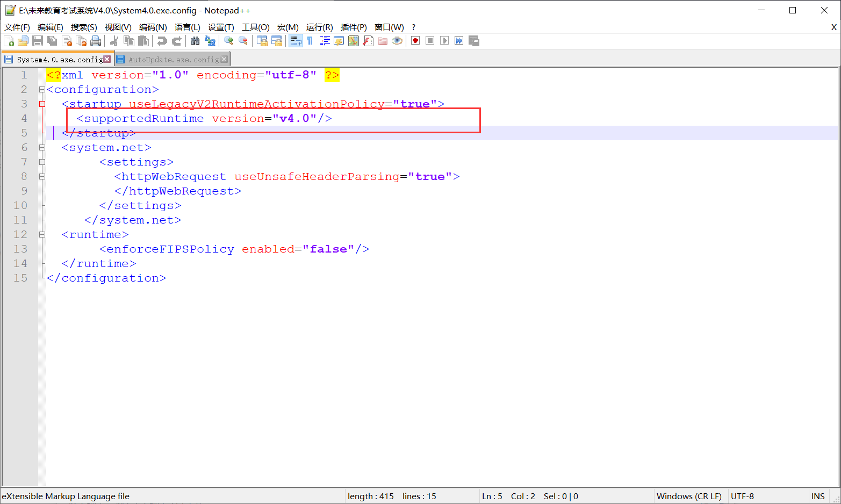Image resolution: width=841 pixels, height=504 pixels.
Task: Toggle INS insert mode in status bar
Action: point(818,496)
